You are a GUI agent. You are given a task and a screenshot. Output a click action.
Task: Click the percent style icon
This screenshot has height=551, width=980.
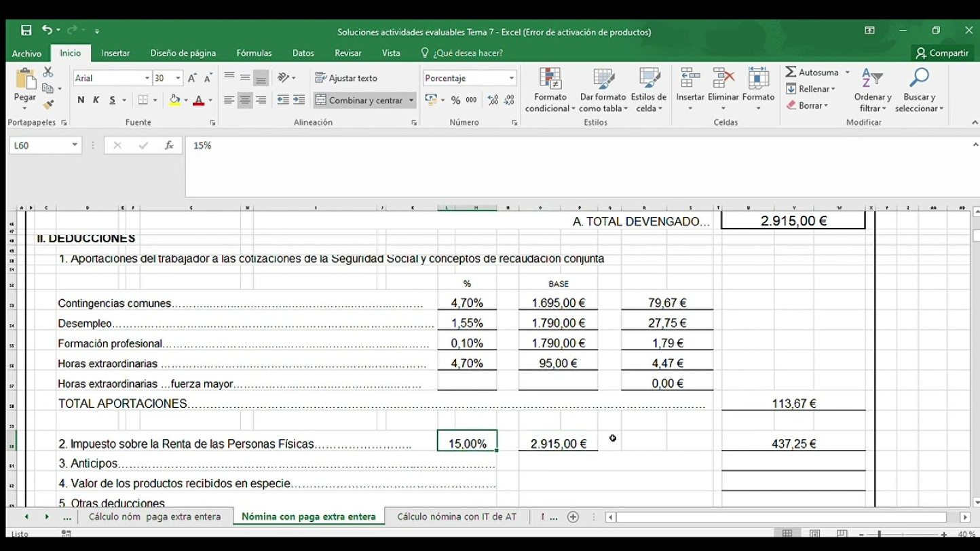(x=455, y=100)
